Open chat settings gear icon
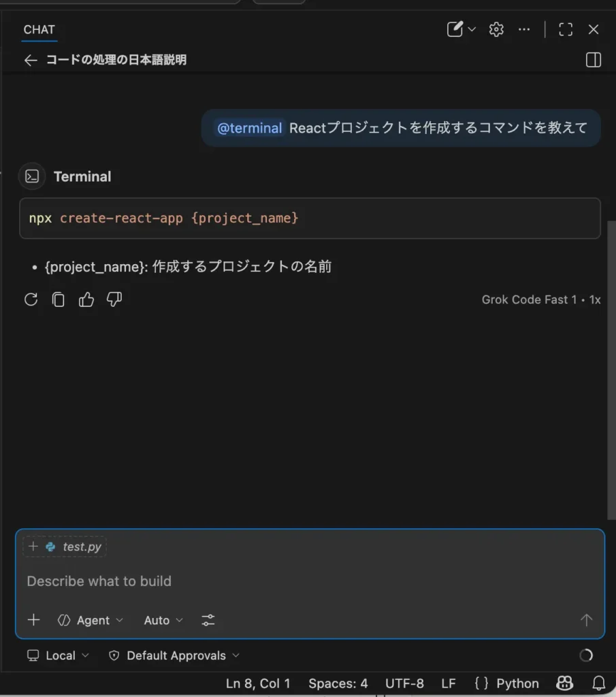This screenshot has height=697, width=616. click(x=496, y=29)
